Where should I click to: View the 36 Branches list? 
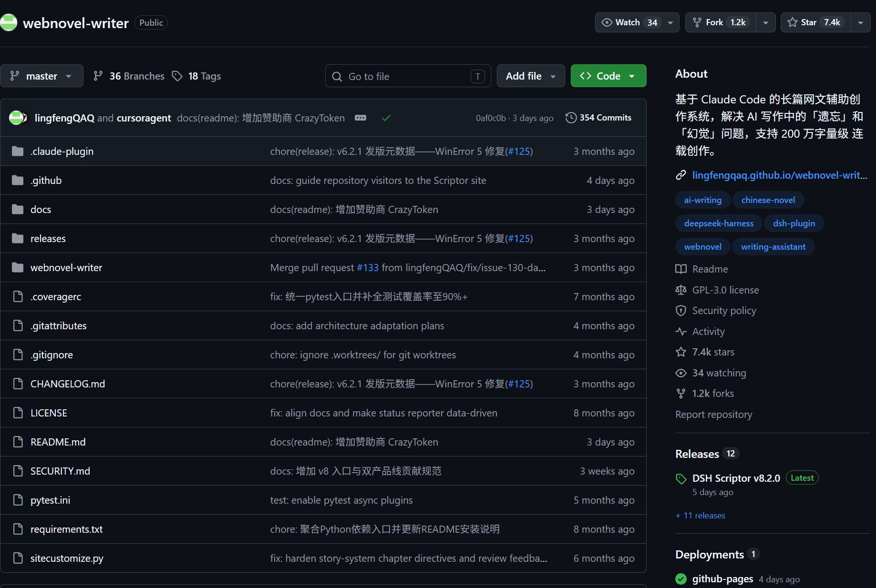point(129,76)
